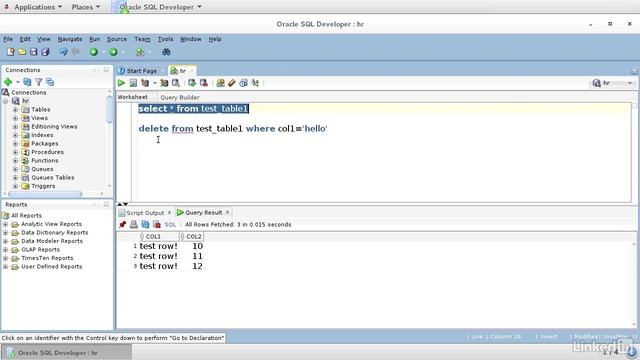Click the Unshared SQL Worksheet icon
Image resolution: width=640 pixels, height=360 pixels.
pos(220,83)
